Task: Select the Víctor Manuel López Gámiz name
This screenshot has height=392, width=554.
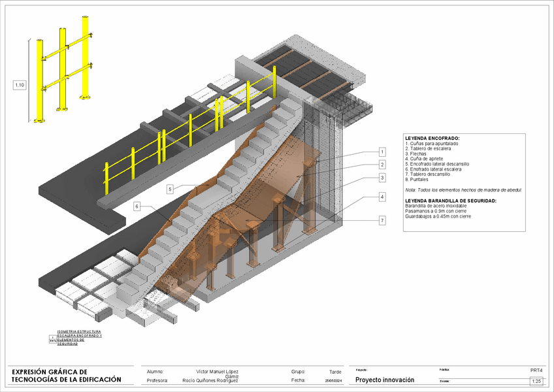Action: (x=218, y=372)
